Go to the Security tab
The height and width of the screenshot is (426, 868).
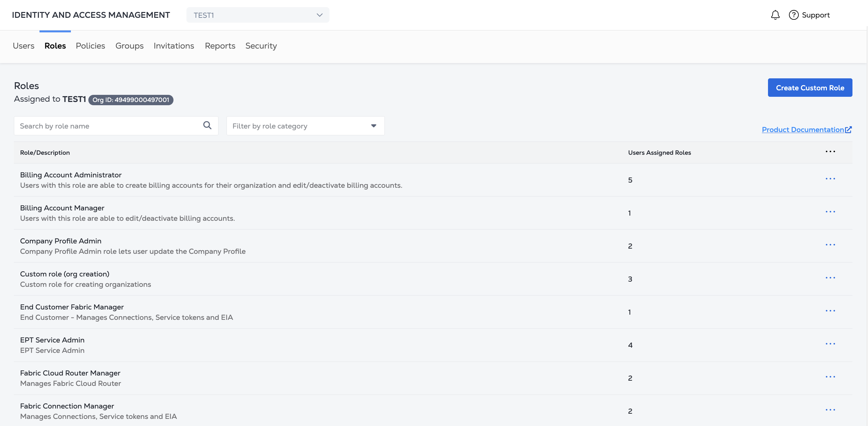pos(261,46)
